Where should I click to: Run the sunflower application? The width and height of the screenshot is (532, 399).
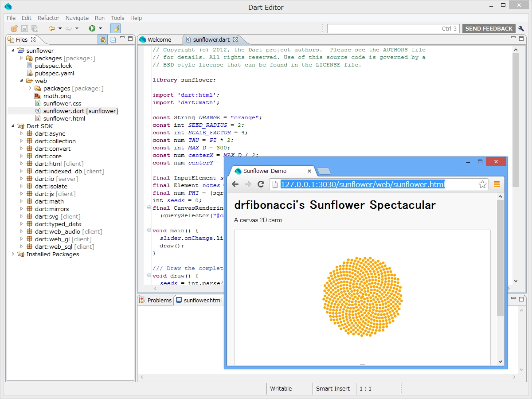point(91,28)
